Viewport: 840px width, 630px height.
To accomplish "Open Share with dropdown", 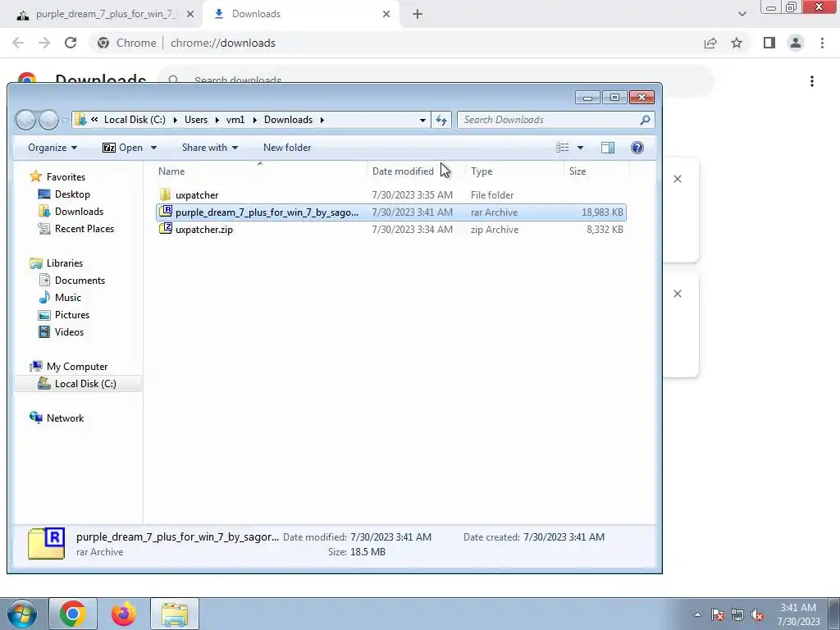I will click(209, 148).
